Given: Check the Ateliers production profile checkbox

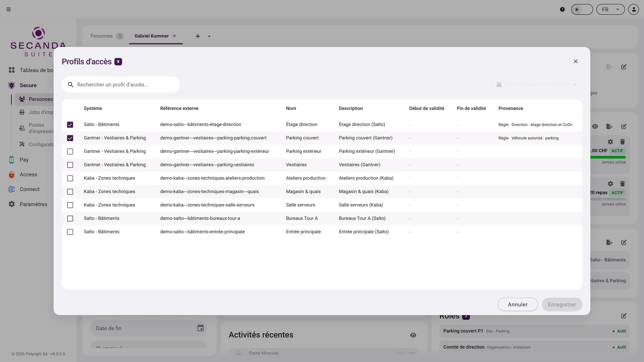Looking at the screenshot, I should click(70, 178).
